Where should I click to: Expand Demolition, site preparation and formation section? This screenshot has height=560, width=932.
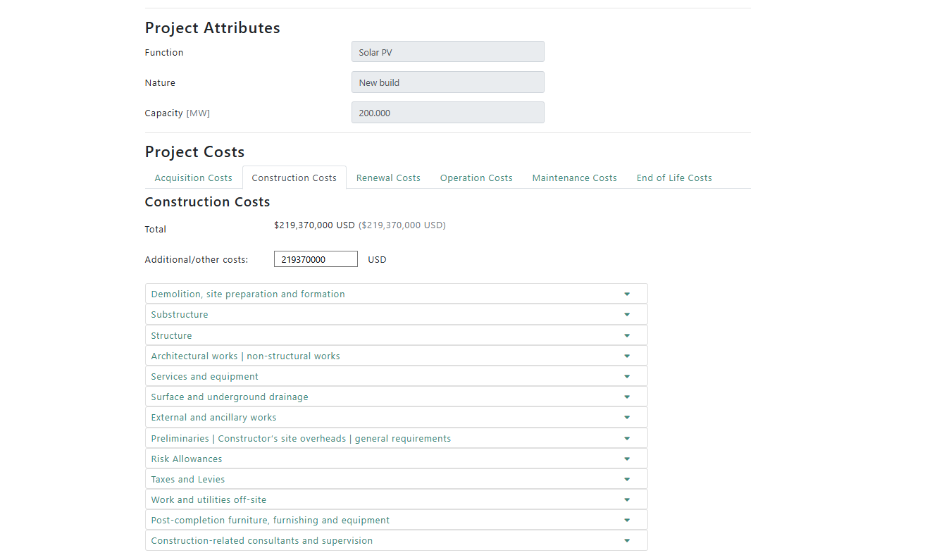point(248,294)
